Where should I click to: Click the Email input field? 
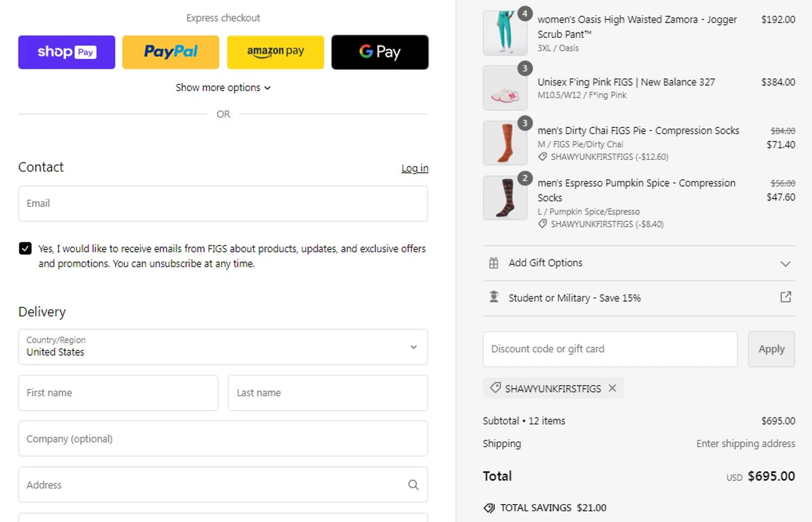click(x=223, y=204)
